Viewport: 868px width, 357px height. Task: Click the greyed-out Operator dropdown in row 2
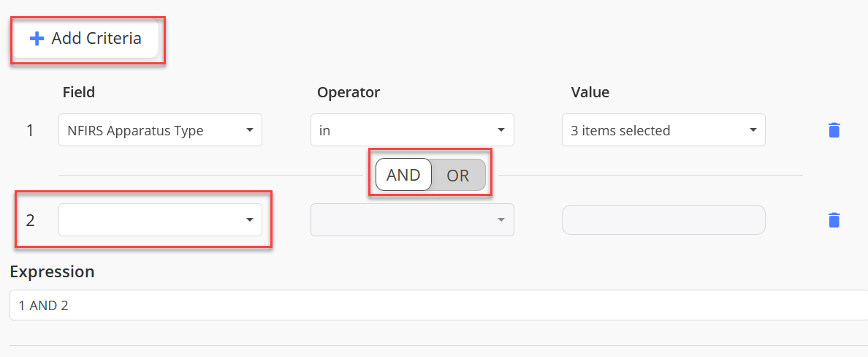pyautogui.click(x=412, y=220)
